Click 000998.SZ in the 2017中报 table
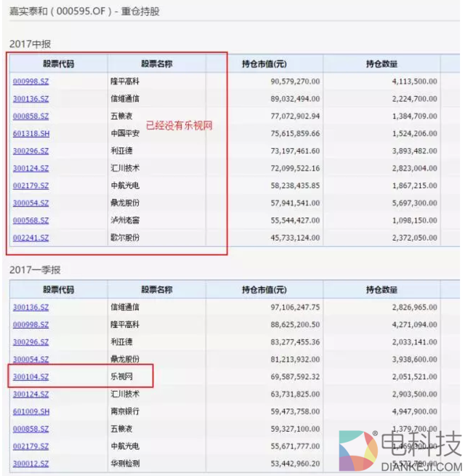Image resolution: width=465 pixels, height=476 pixels. coord(31,81)
